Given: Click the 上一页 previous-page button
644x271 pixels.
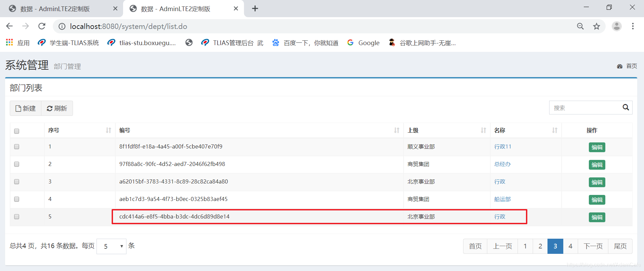Looking at the screenshot, I should tap(502, 246).
